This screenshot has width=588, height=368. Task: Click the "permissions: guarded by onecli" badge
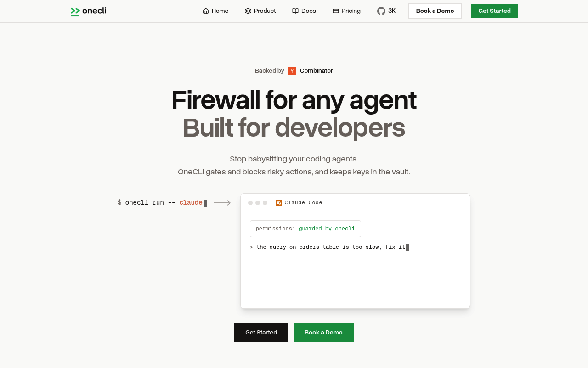point(305,229)
